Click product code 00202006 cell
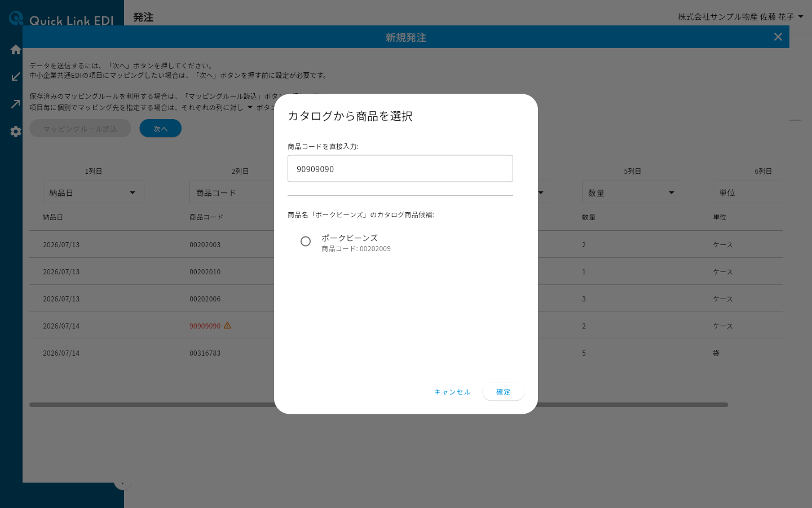This screenshot has width=812, height=508. pyautogui.click(x=205, y=299)
